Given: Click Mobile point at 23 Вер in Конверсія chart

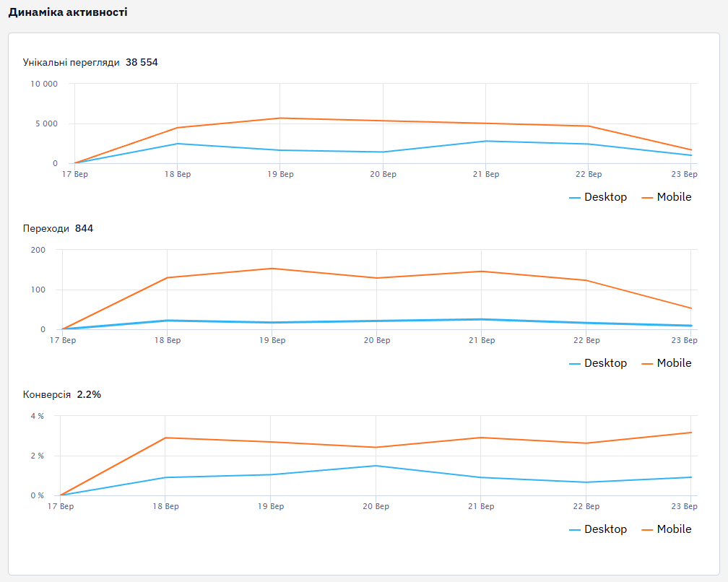Looking at the screenshot, I should click(691, 433).
